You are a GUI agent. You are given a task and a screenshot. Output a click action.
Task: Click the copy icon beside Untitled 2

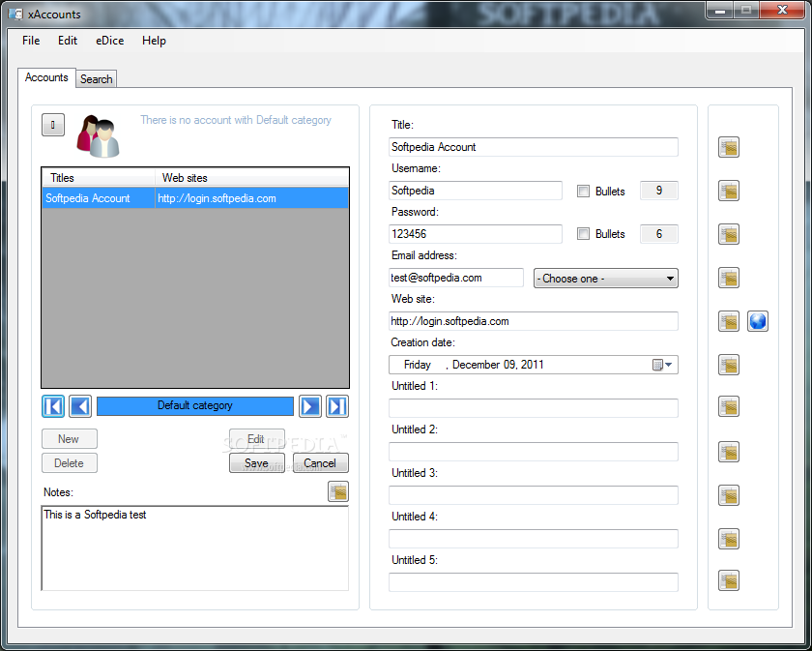tap(729, 452)
